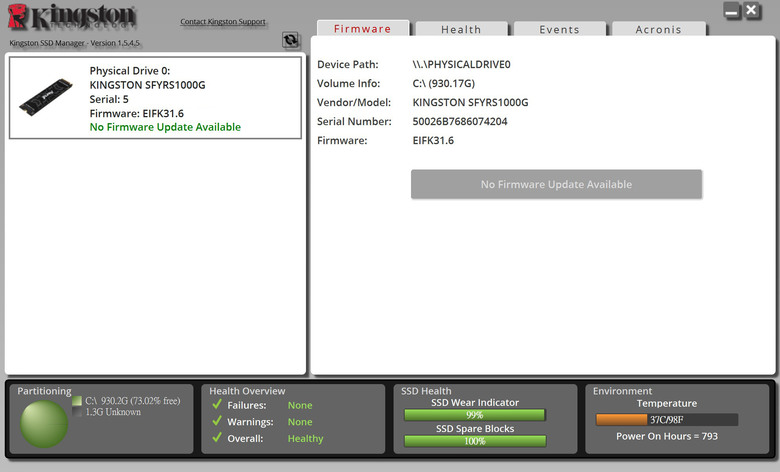
Task: Click the firmware value EIFK31.6 in details
Action: pyautogui.click(x=433, y=140)
